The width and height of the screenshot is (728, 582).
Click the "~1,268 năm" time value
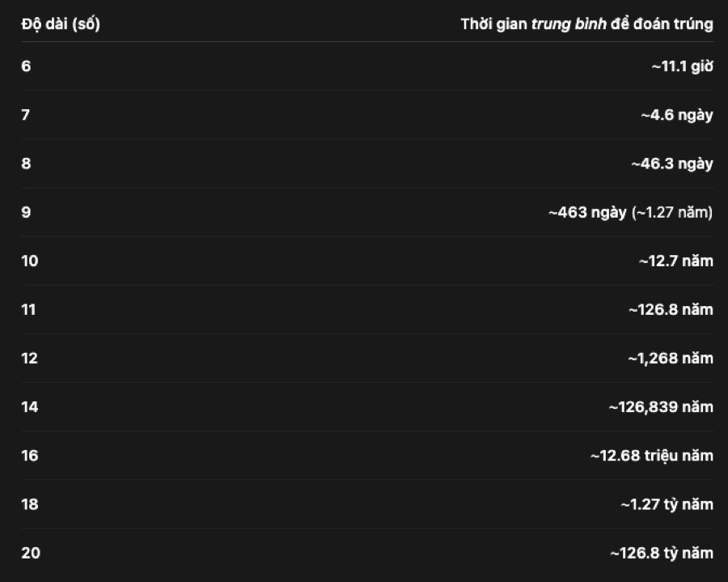(671, 358)
